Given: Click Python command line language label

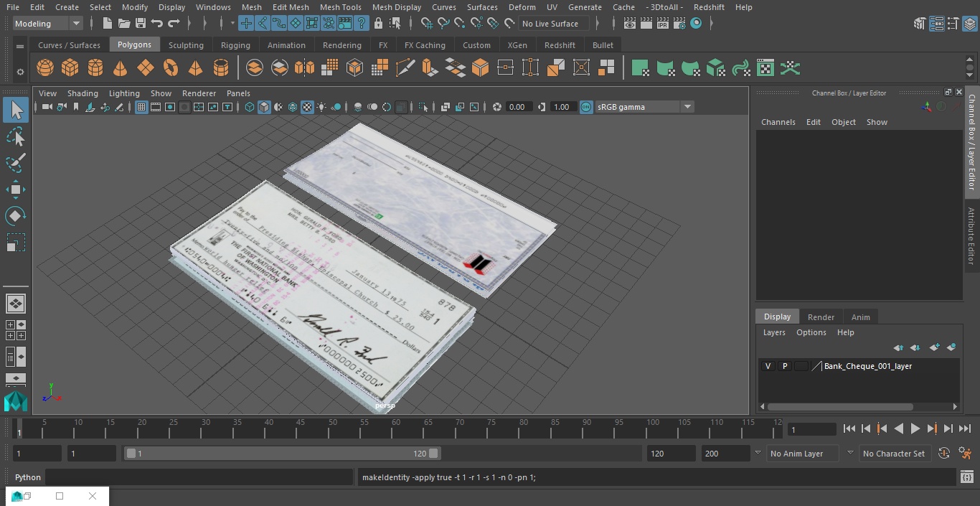Looking at the screenshot, I should tap(28, 477).
